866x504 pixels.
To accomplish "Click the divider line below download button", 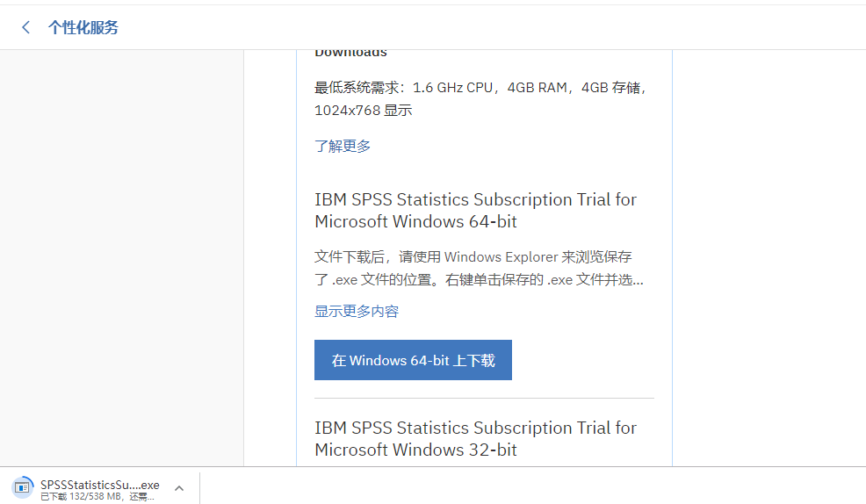I will 484,398.
